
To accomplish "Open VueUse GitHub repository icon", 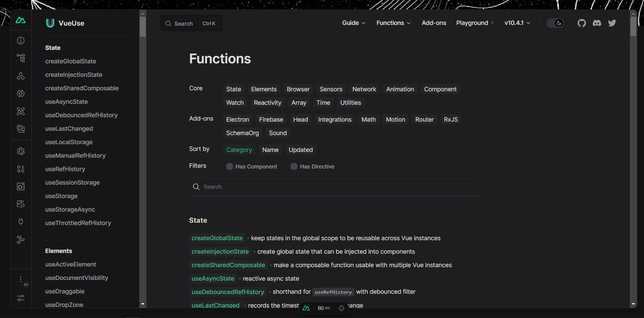I will [x=582, y=23].
